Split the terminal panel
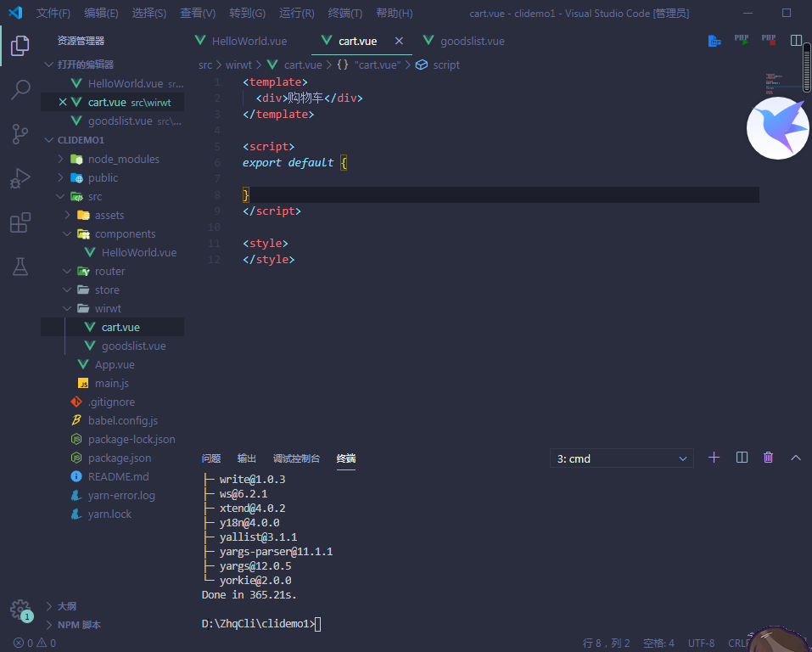 click(x=742, y=457)
